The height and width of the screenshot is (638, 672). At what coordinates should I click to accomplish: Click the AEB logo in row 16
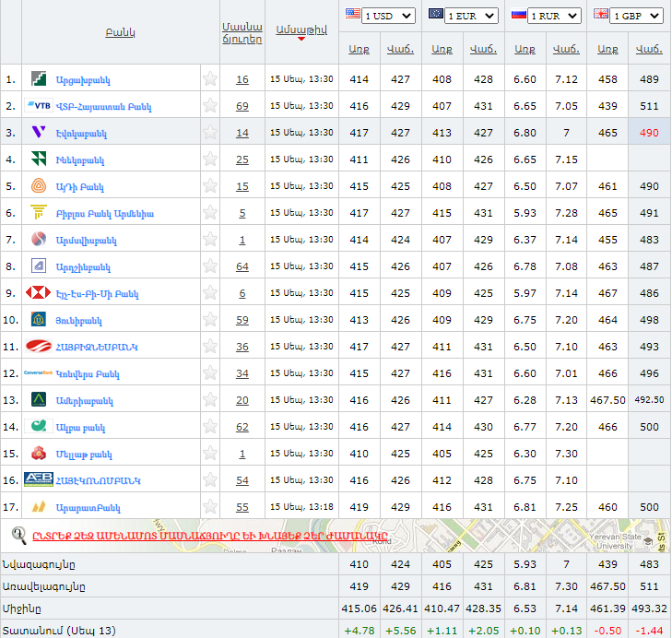(x=39, y=479)
